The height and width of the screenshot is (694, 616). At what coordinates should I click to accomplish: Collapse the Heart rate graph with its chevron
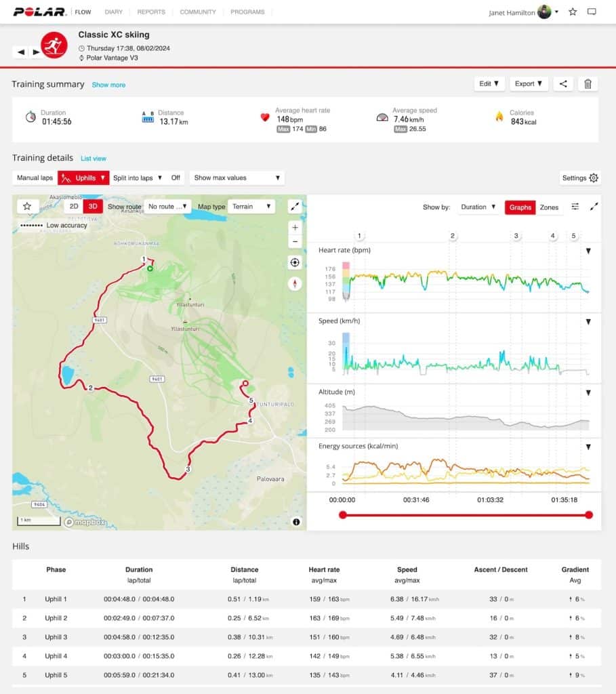588,249
